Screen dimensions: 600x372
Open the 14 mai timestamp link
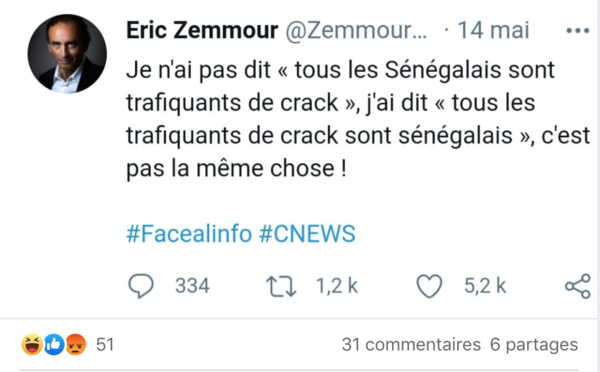[493, 30]
